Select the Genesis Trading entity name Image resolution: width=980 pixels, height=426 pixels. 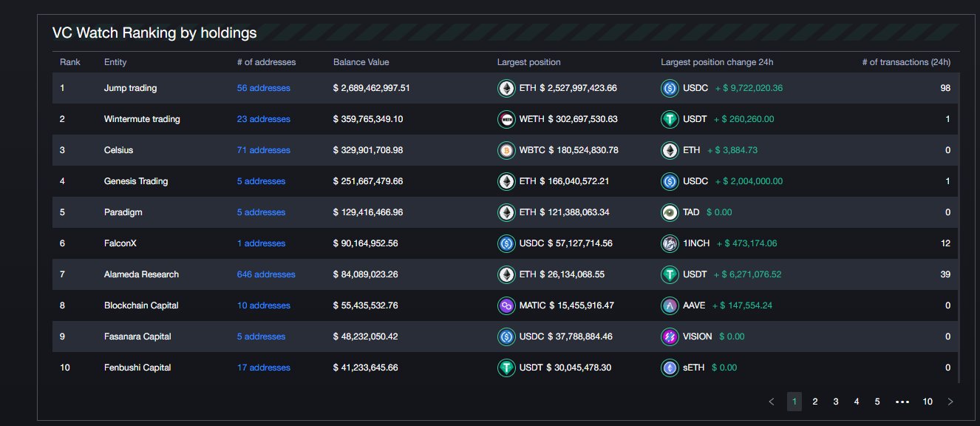(x=136, y=181)
